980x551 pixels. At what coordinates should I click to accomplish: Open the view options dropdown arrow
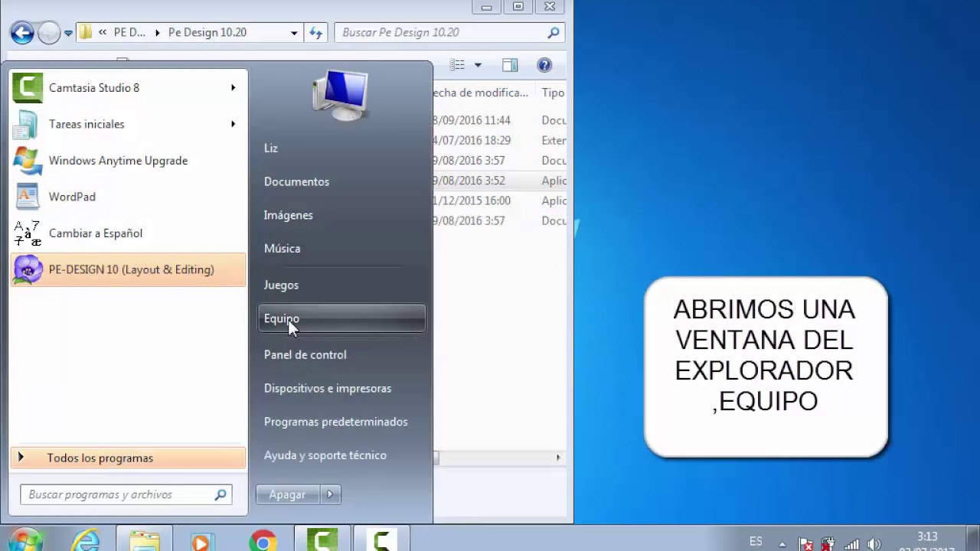(x=478, y=65)
